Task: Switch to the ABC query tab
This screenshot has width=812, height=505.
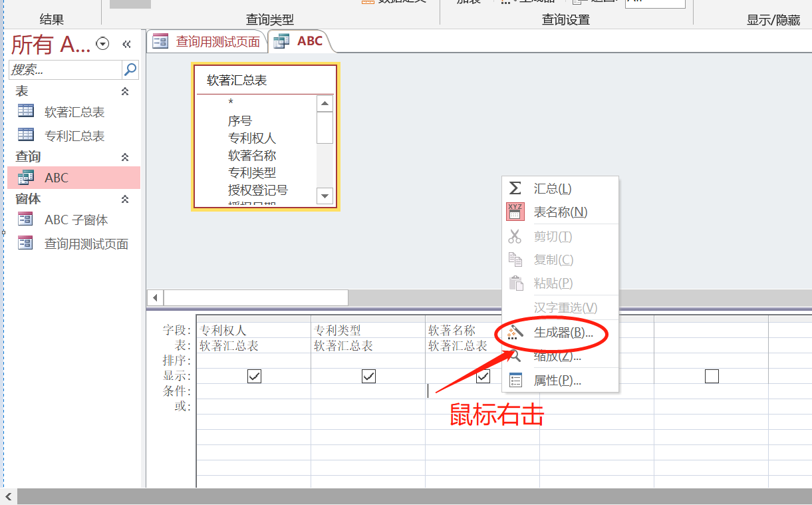Action: (299, 41)
